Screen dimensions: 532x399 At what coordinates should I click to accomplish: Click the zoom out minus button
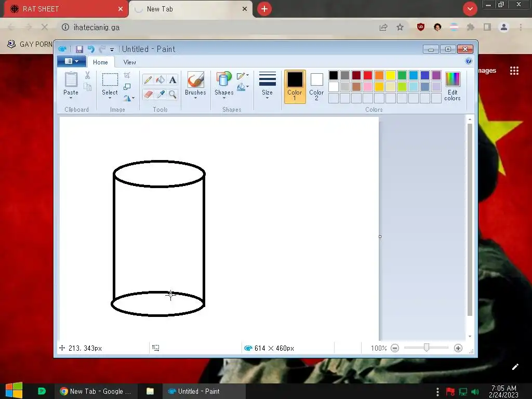(395, 348)
